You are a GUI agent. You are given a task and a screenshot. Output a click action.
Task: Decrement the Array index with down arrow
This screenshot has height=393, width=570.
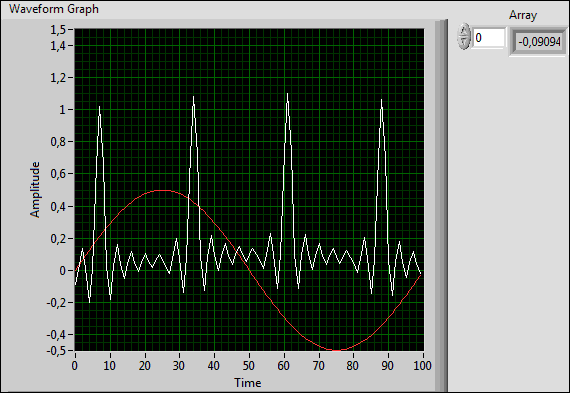464,42
